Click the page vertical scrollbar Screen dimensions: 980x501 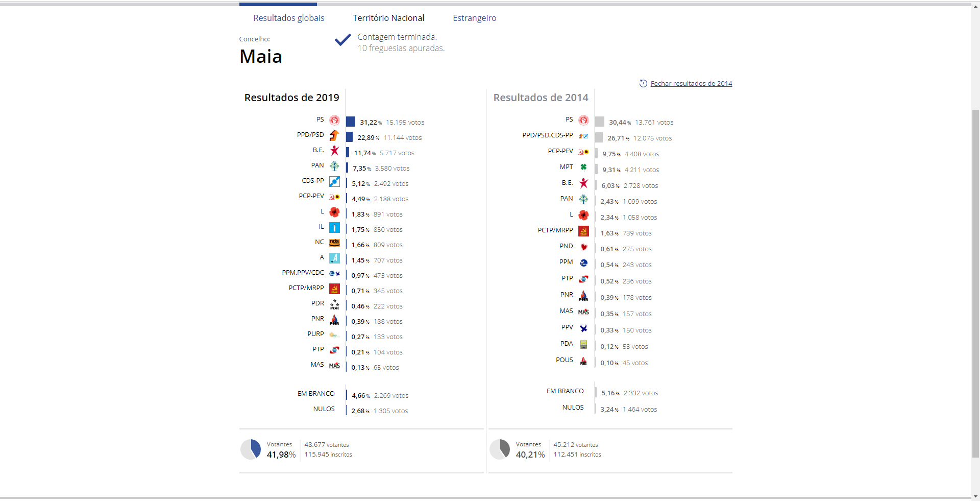[975, 283]
